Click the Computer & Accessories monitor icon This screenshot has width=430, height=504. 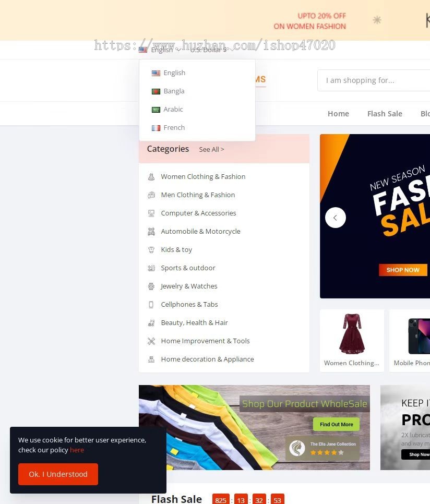(x=151, y=213)
